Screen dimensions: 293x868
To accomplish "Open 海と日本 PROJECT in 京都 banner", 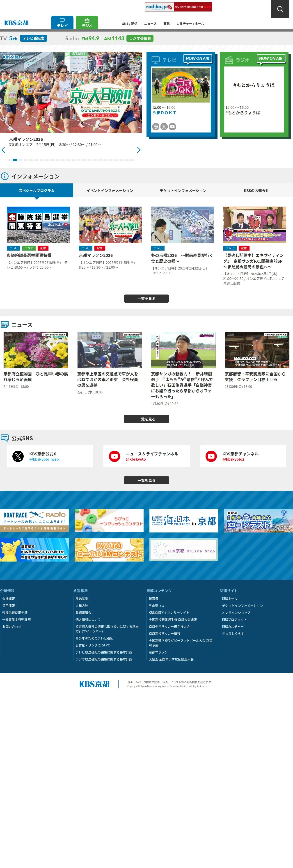I will pos(184,520).
